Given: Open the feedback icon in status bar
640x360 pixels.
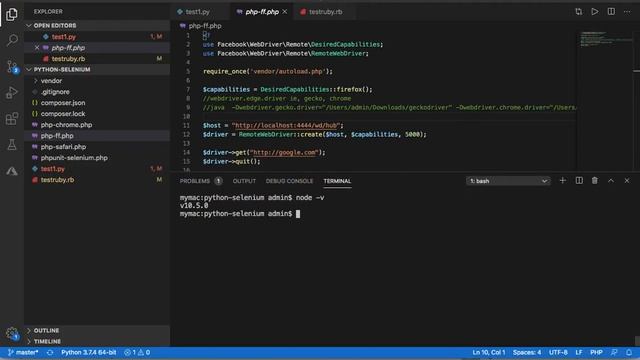Looking at the screenshot, I should coord(614,352).
